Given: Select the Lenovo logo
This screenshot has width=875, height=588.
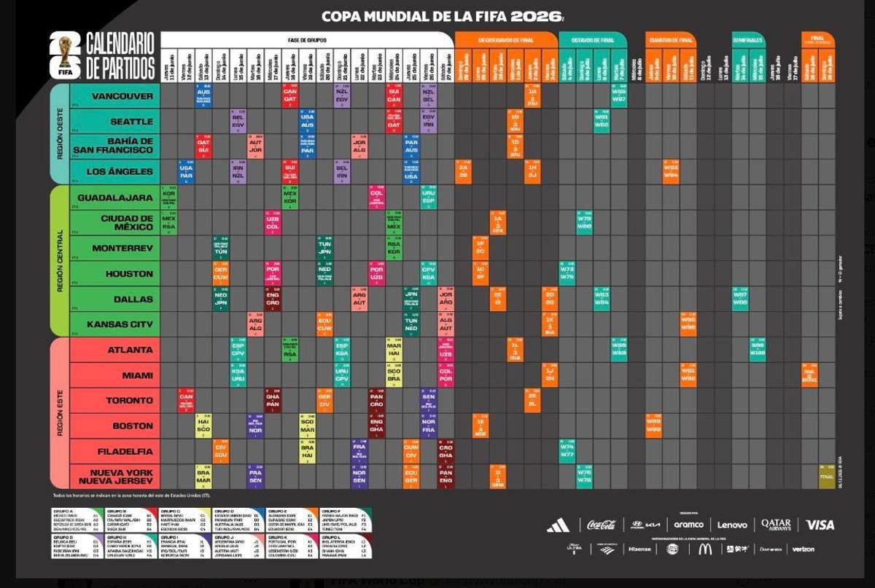Looking at the screenshot, I should (732, 525).
